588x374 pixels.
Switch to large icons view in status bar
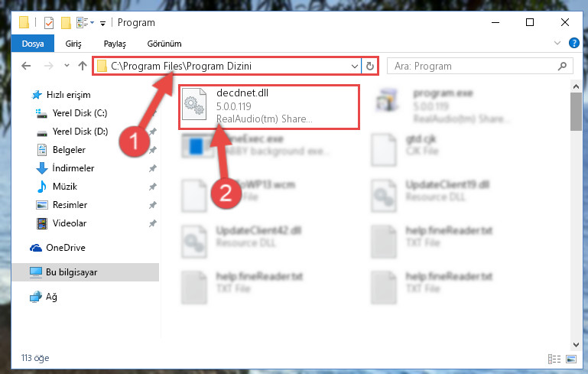tap(571, 359)
